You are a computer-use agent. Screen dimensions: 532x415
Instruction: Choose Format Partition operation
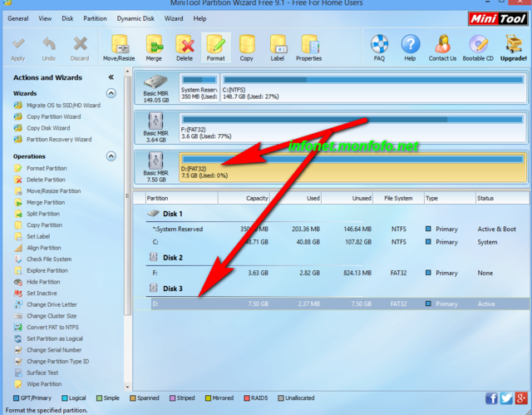coord(47,168)
